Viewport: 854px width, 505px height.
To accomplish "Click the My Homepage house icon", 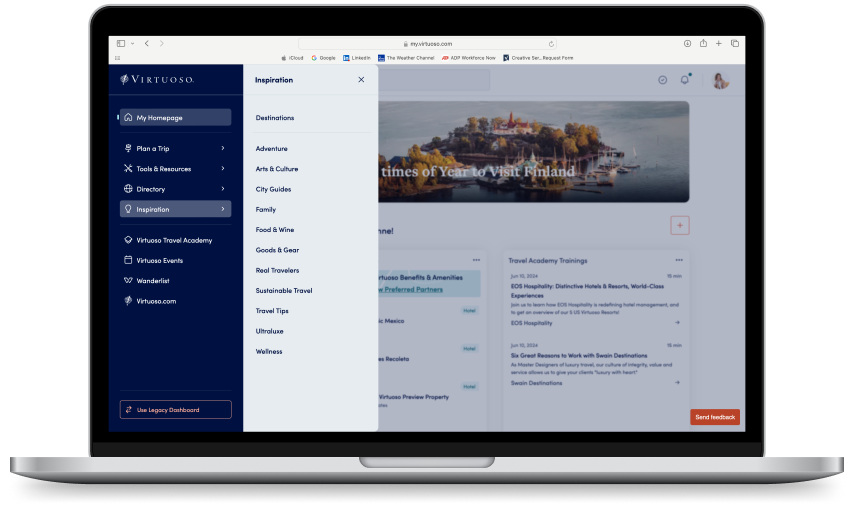I will pyautogui.click(x=128, y=117).
